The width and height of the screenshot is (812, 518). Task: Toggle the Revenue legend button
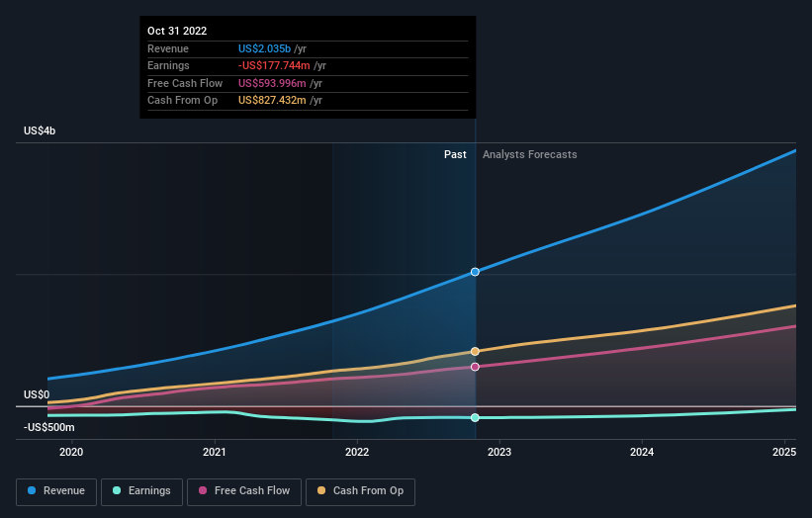point(56,491)
